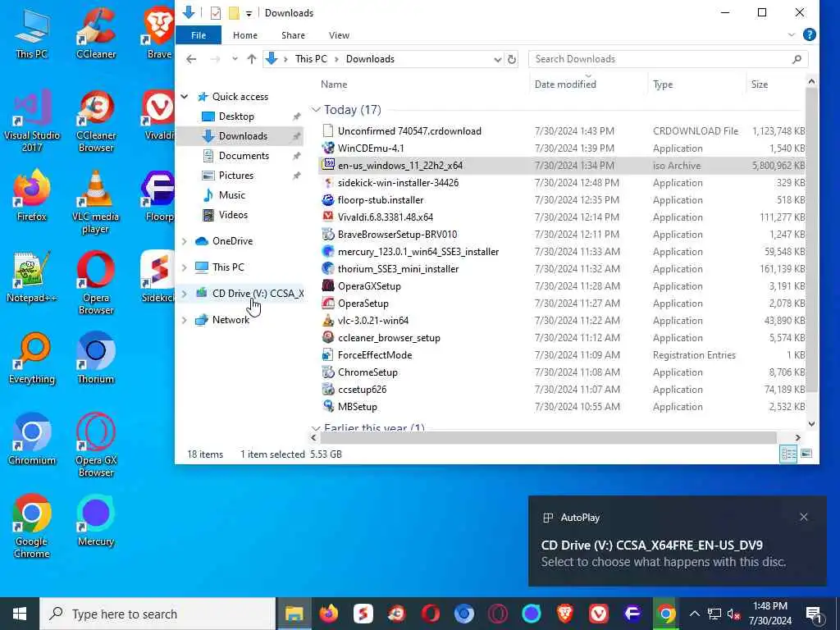Click Brave taskbar icon
This screenshot has width=840, height=630.
(x=564, y=614)
